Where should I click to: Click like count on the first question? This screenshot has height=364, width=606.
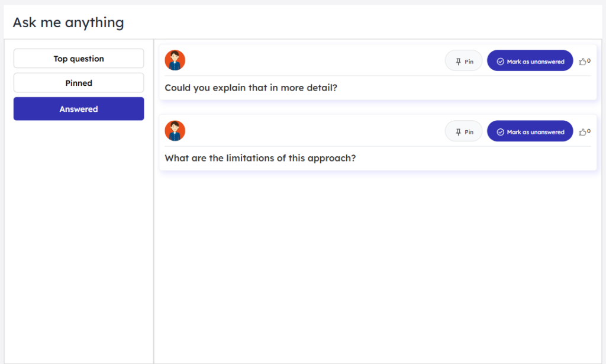[x=589, y=61]
